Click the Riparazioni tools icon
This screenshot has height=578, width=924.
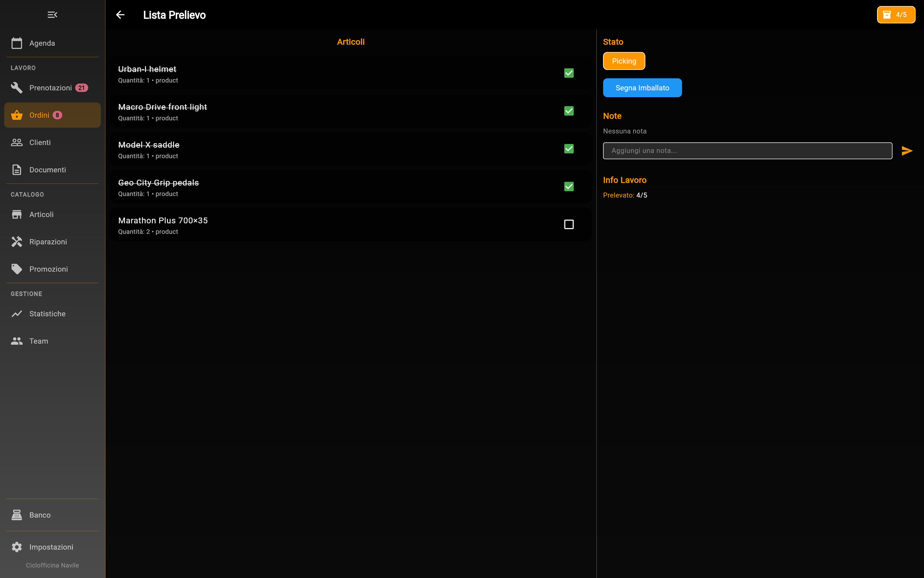pos(17,242)
